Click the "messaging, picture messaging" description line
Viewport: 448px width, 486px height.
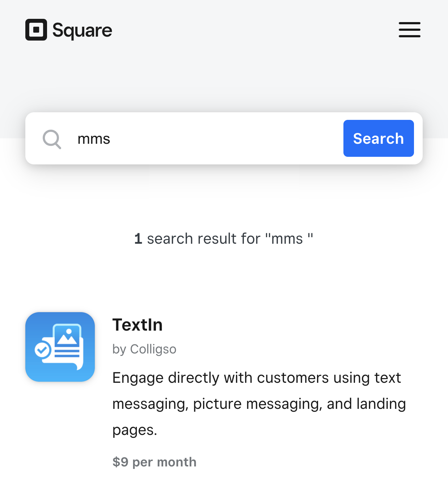pyautogui.click(x=259, y=404)
